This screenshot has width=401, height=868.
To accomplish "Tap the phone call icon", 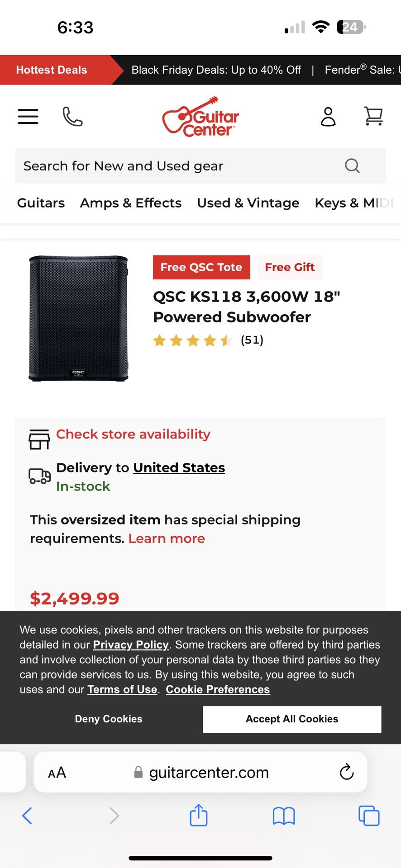I will coord(72,117).
